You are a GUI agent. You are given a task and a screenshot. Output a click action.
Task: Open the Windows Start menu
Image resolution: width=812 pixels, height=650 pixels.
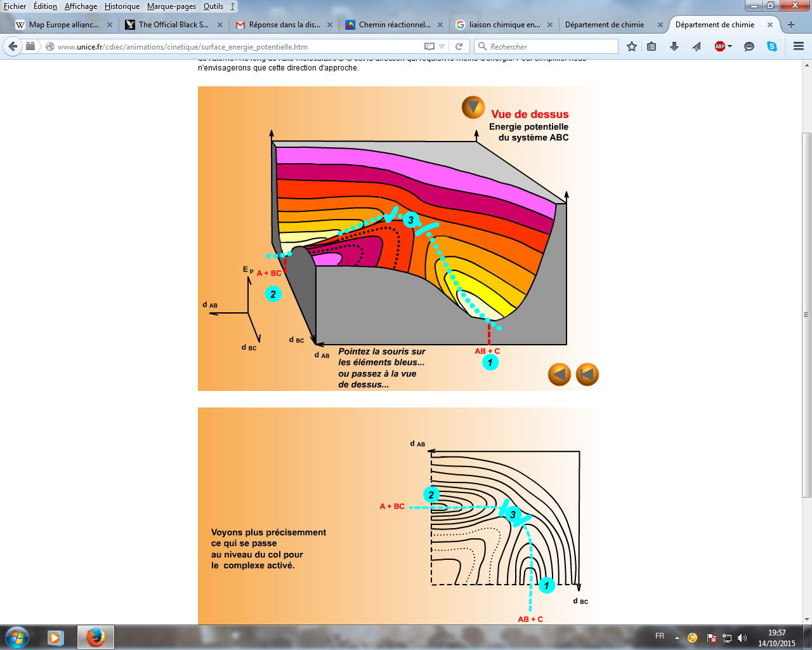(x=17, y=637)
